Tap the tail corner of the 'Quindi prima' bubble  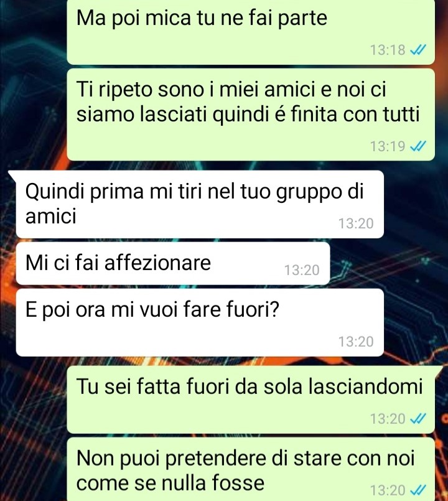tap(12, 174)
